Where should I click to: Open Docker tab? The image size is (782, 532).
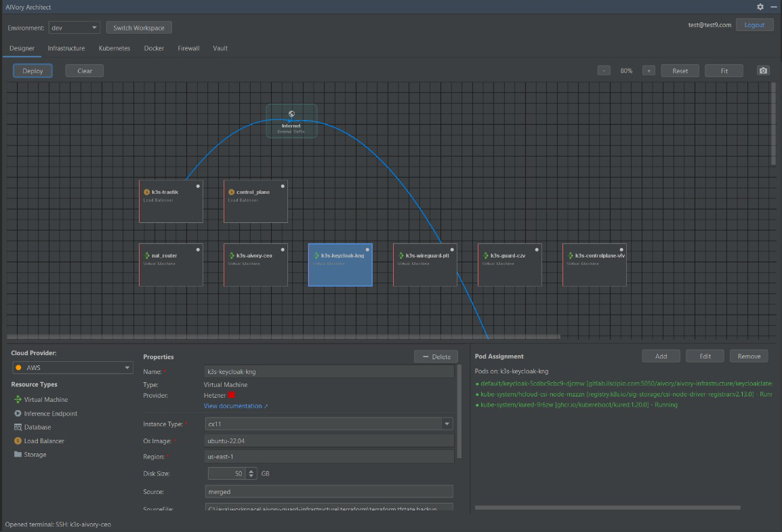[x=154, y=48]
